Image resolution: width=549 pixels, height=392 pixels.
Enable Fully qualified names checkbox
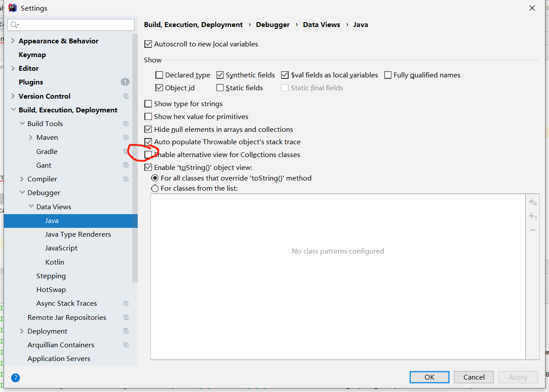(388, 75)
